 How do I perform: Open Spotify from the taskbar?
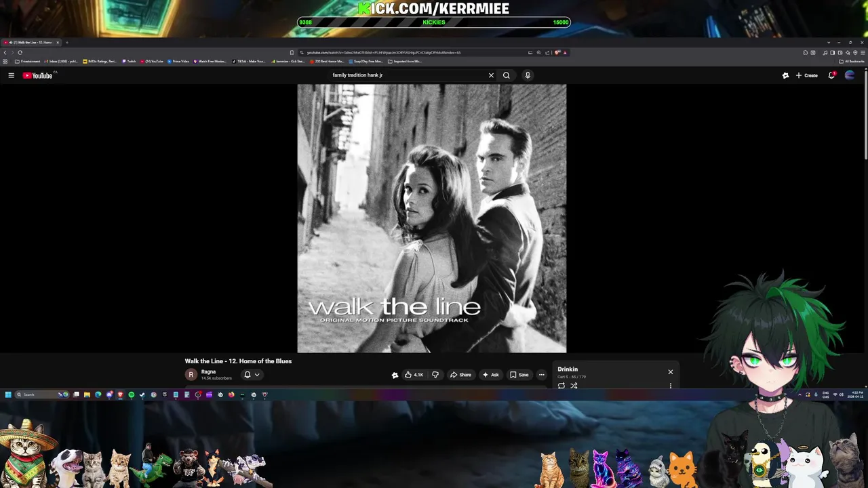(132, 394)
